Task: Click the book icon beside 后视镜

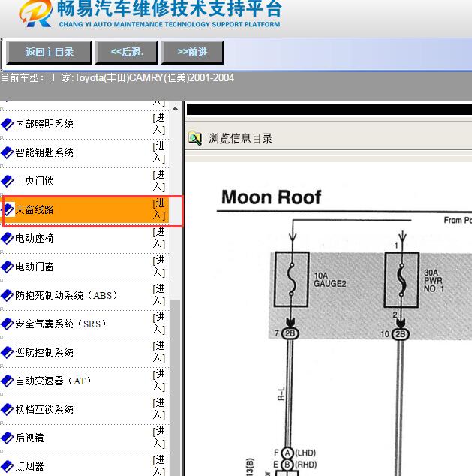Action: click(x=8, y=438)
